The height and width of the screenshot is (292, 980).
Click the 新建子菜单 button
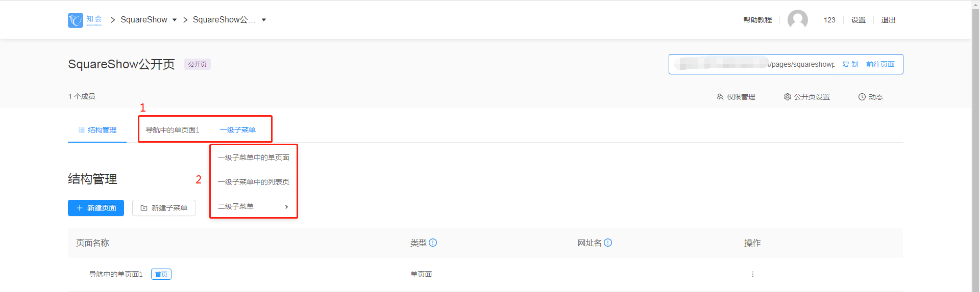164,208
